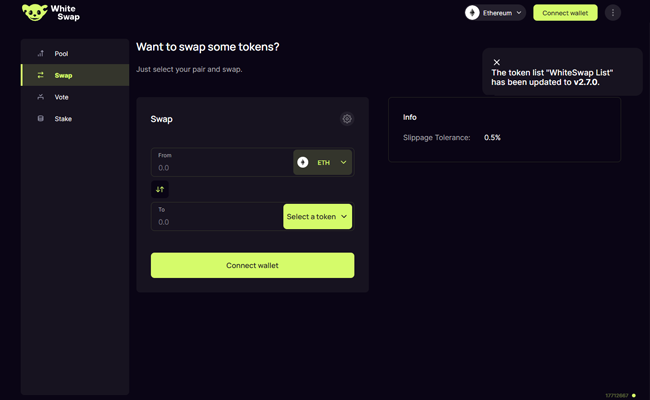The width and height of the screenshot is (650, 400).
Task: Open the Select a token dropdown
Action: click(317, 216)
